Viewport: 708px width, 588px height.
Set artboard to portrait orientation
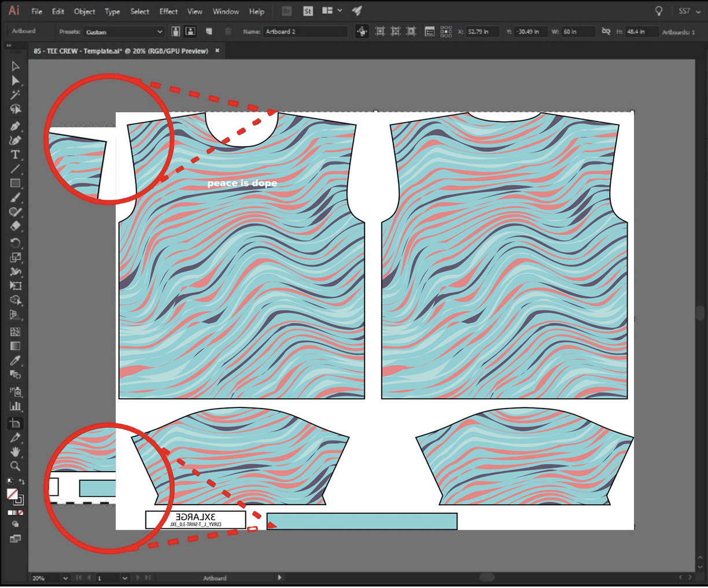pos(176,32)
